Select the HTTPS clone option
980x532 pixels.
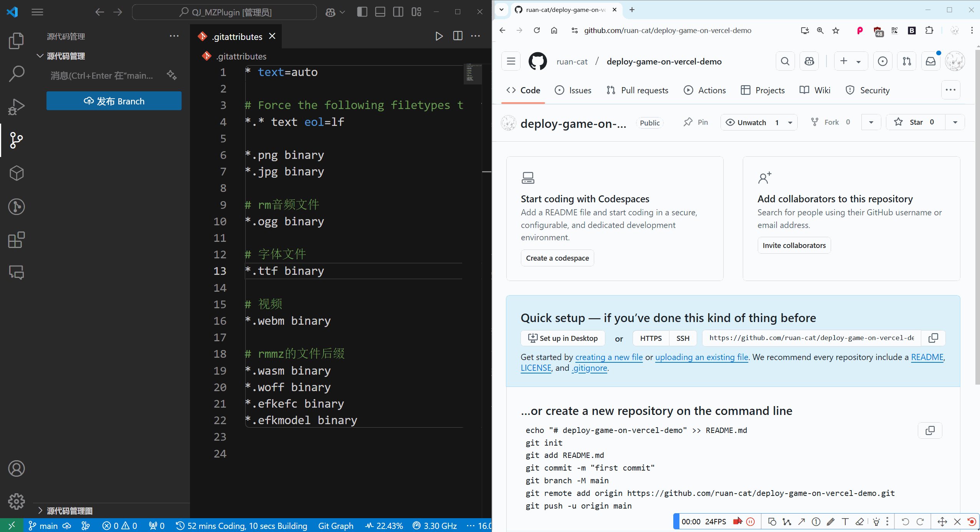point(651,338)
